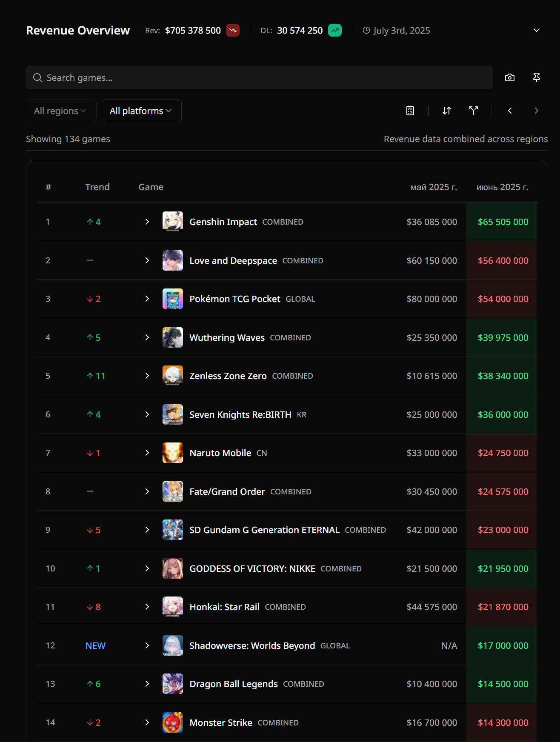Click the total revenue value $705 378 500
Screen dimensions: 560x742
click(193, 31)
